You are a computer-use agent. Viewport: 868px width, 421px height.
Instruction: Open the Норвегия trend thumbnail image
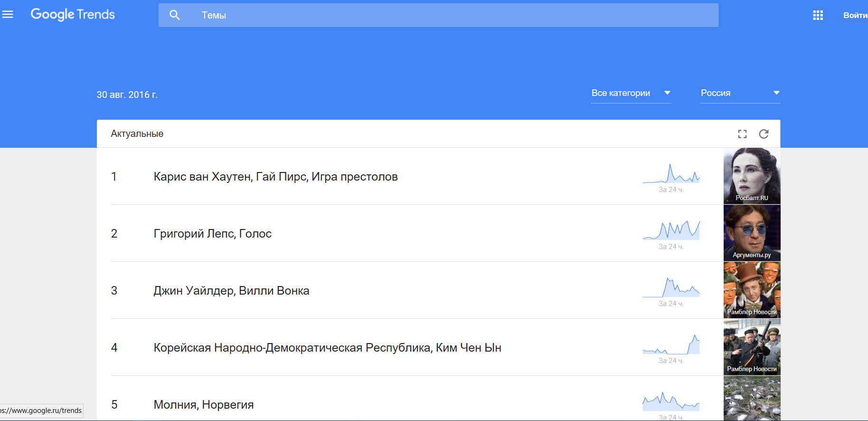pyautogui.click(x=752, y=398)
